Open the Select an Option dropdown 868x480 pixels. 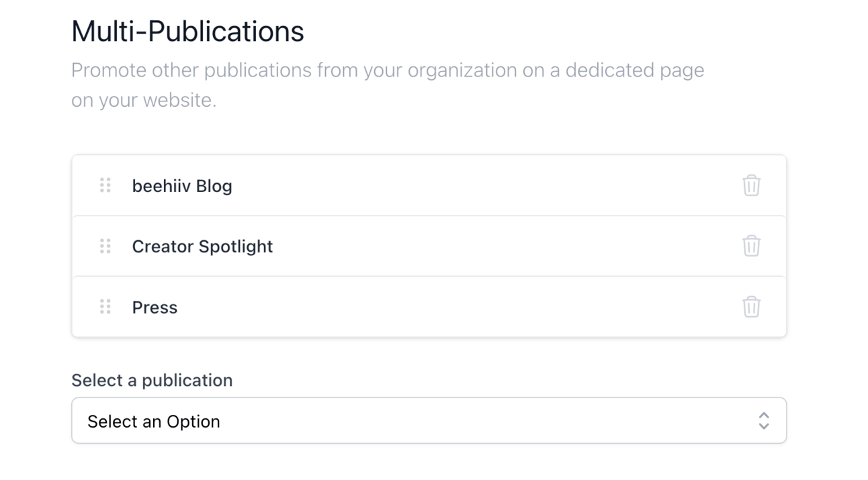point(429,421)
